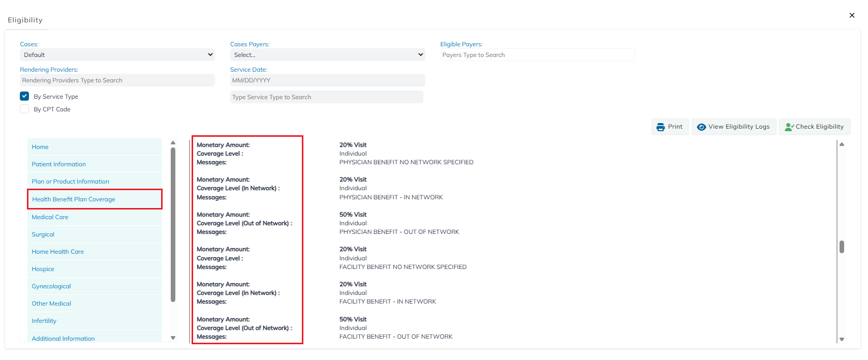Screen dimensions: 868x360
Task: Click the sidebar scroll up arrow
Action: tap(173, 143)
